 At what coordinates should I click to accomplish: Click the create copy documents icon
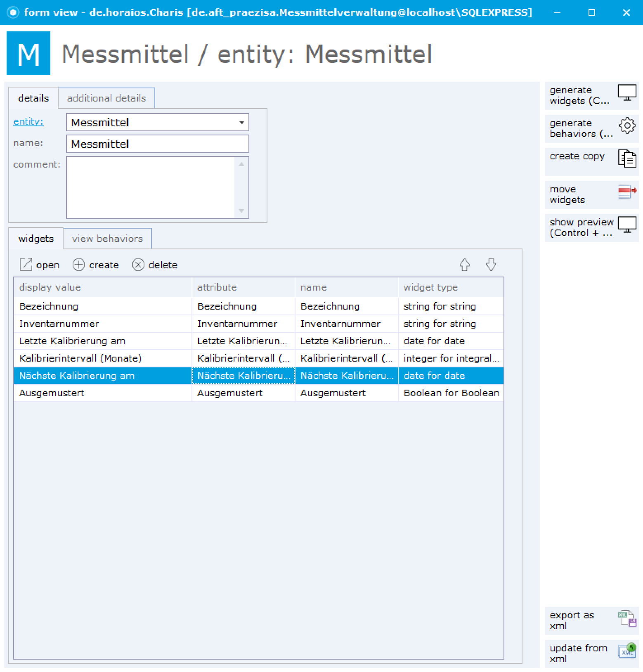[x=627, y=159]
